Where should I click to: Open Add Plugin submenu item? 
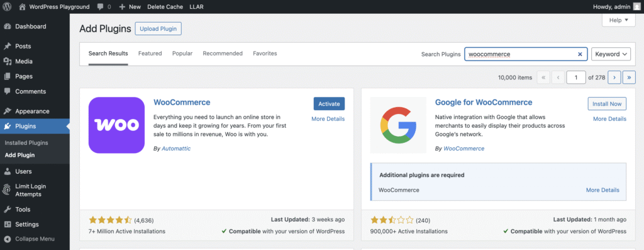19,155
